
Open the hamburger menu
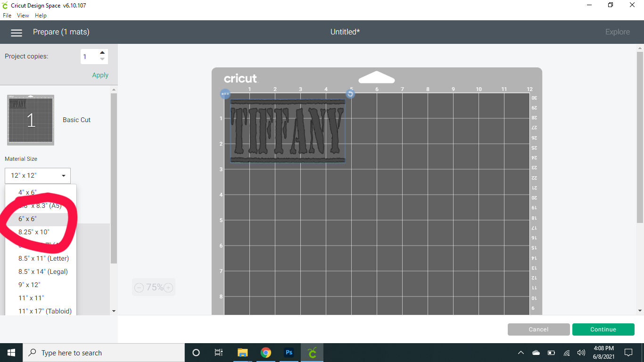click(17, 33)
